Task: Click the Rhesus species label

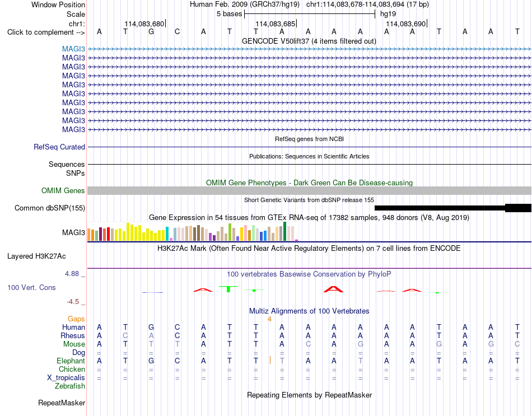Action: [x=73, y=336]
